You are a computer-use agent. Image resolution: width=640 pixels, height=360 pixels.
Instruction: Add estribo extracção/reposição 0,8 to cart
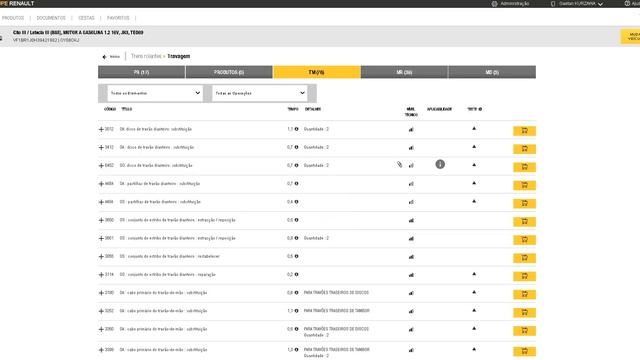(524, 240)
